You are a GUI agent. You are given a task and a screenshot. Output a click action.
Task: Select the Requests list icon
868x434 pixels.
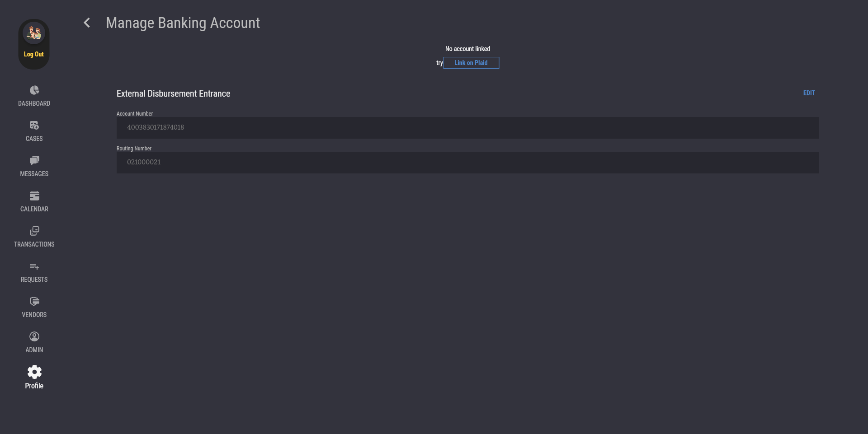click(x=34, y=266)
